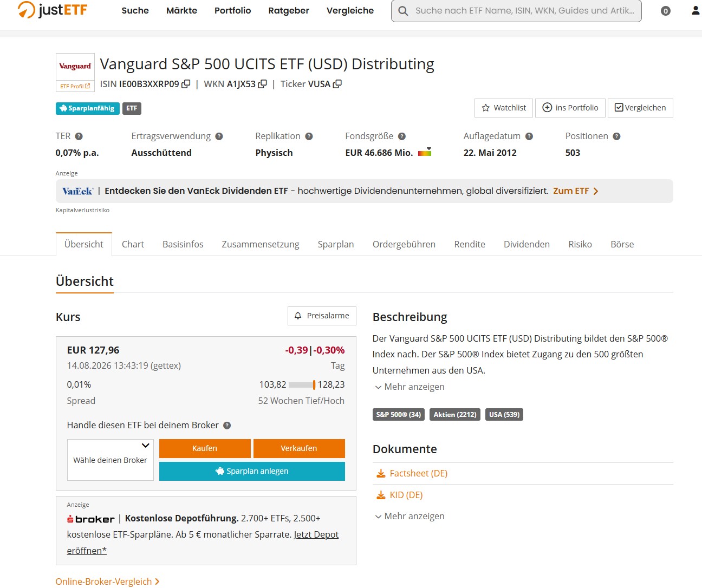Download the Factsheet (DE) document

[412, 473]
